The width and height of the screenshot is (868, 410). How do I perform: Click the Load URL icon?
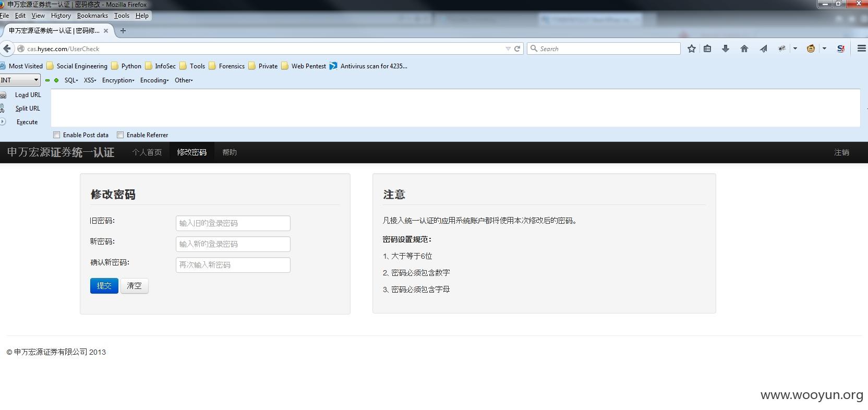(3, 95)
